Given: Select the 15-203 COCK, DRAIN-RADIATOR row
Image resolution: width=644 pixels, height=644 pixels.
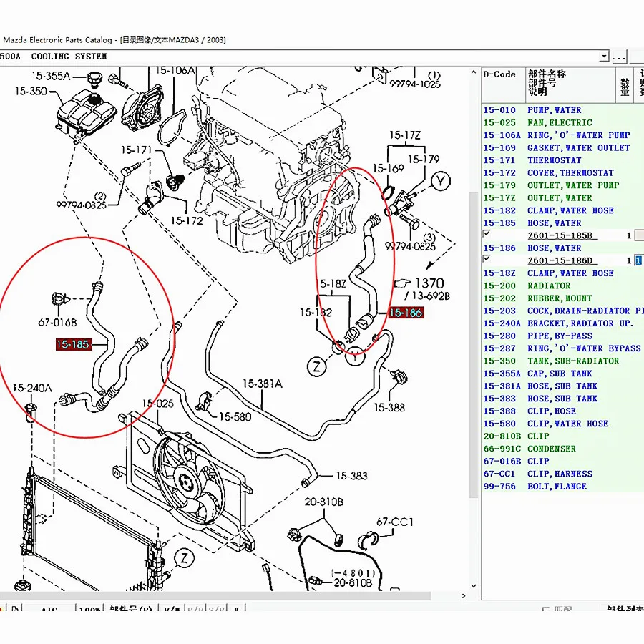Looking at the screenshot, I should [562, 311].
